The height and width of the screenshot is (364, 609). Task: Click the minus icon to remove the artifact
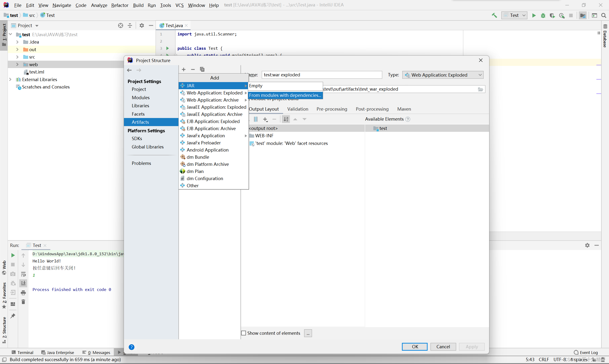193,69
